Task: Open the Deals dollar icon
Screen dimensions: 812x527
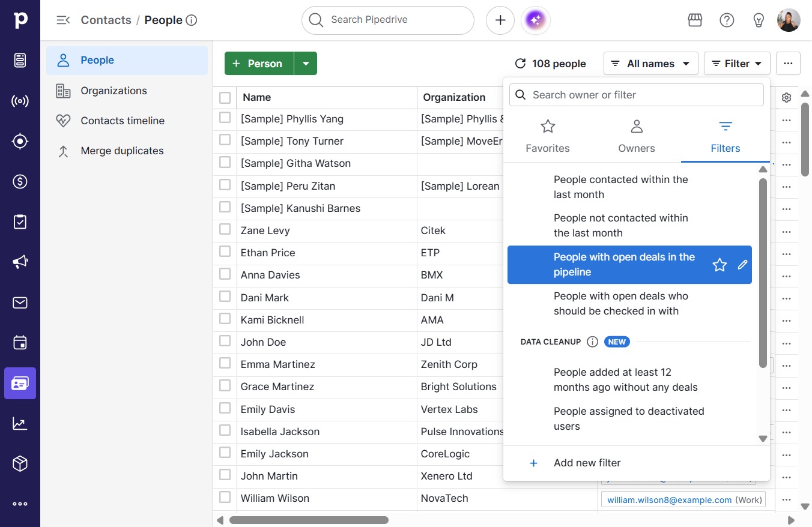Action: pyautogui.click(x=20, y=181)
